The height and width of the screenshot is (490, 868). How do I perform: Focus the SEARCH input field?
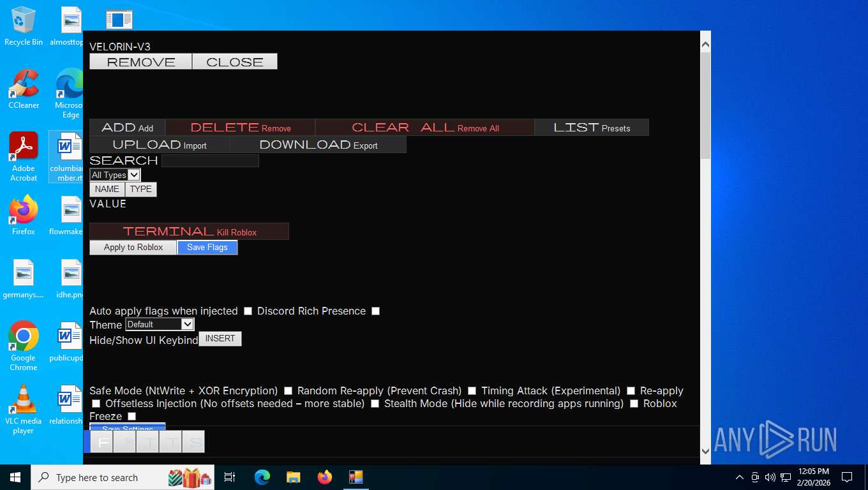pos(210,160)
